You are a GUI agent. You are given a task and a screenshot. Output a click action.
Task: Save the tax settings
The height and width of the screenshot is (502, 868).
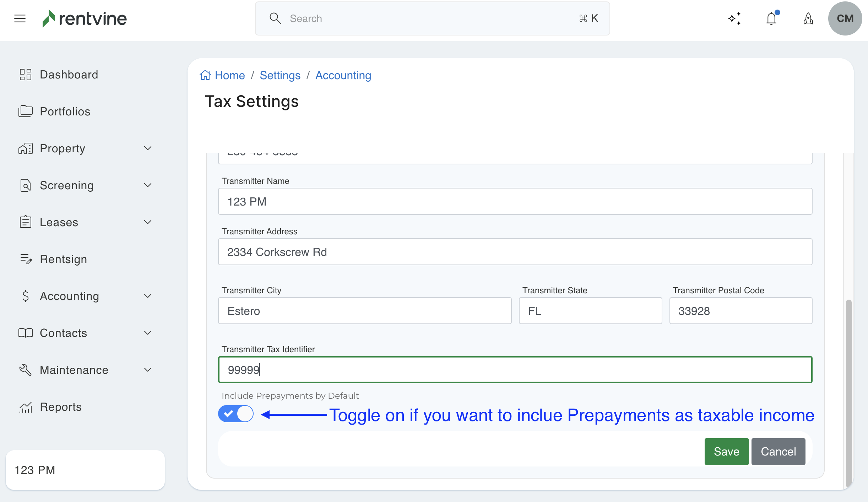coord(726,451)
